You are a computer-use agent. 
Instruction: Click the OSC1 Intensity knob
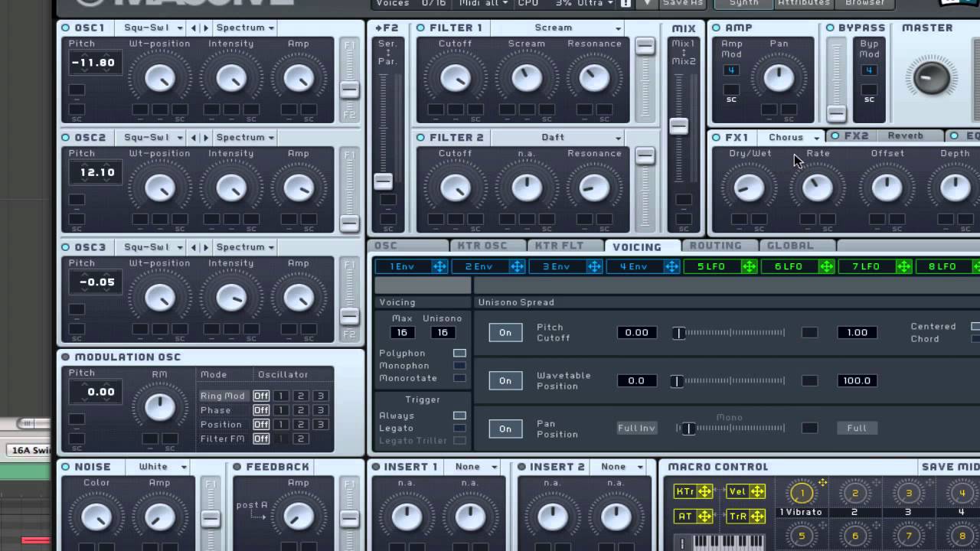click(x=230, y=78)
